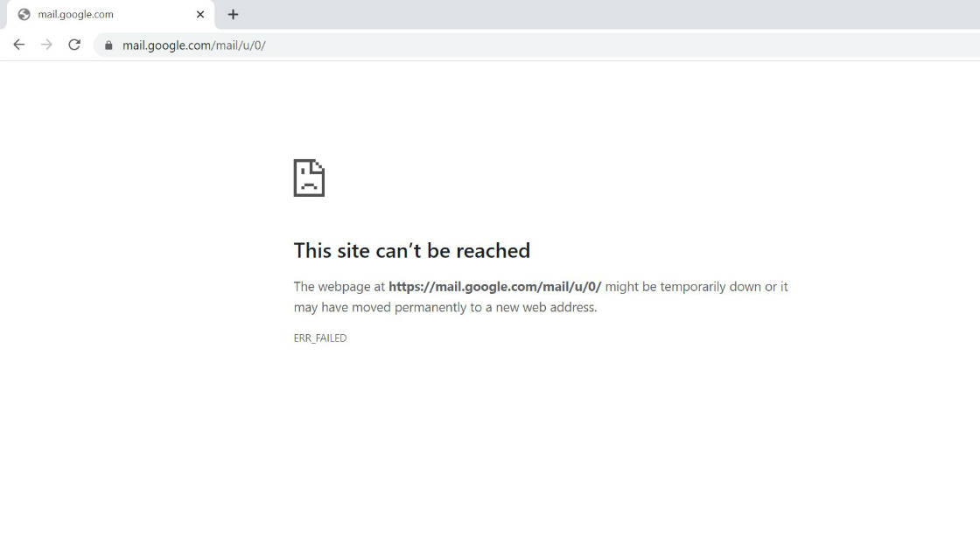Click the "This site can't be reached" heading

pyautogui.click(x=412, y=250)
